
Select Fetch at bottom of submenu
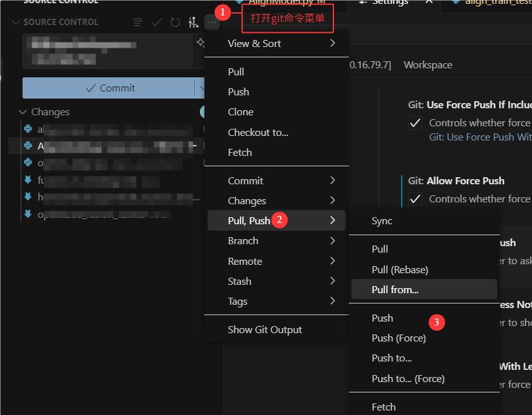pos(424,407)
